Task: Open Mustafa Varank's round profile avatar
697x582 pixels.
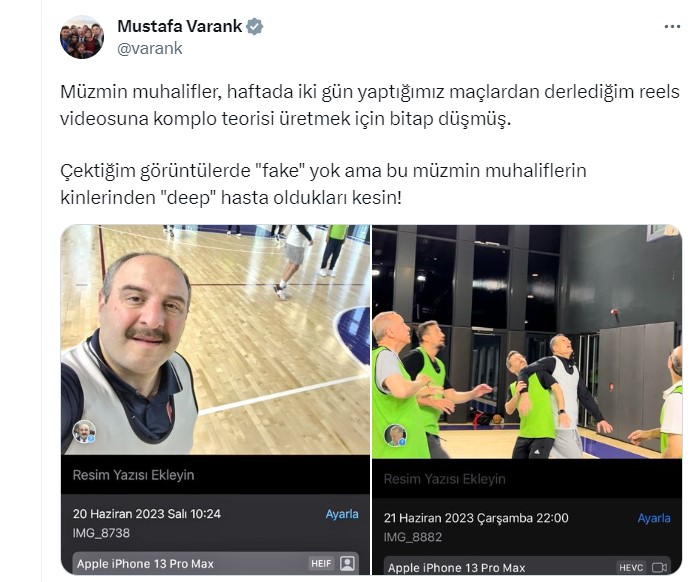Action: click(82, 37)
